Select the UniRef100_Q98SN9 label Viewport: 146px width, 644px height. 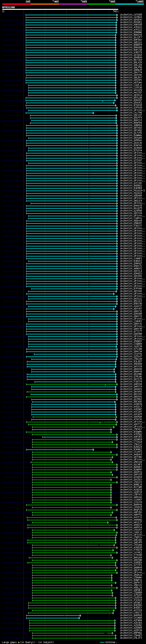coord(131,314)
